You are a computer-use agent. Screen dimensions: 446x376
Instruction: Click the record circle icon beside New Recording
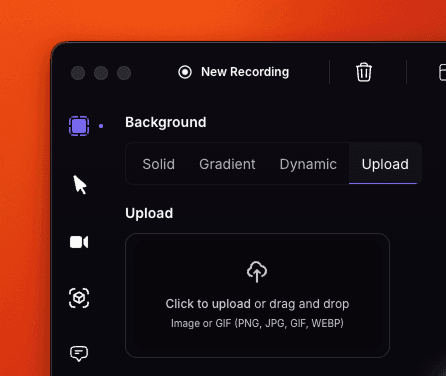click(x=185, y=72)
